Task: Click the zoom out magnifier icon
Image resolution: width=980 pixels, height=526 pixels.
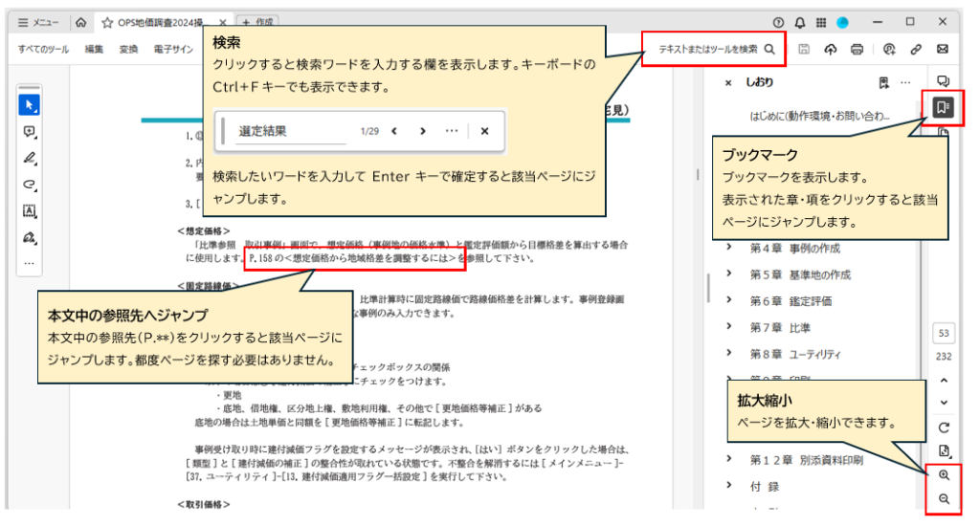Action: 944,498
